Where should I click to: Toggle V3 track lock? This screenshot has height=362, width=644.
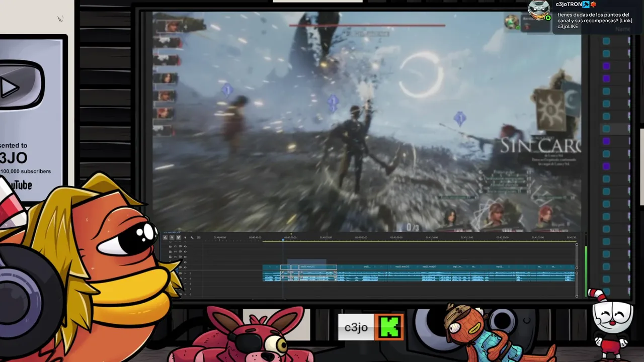(170, 257)
